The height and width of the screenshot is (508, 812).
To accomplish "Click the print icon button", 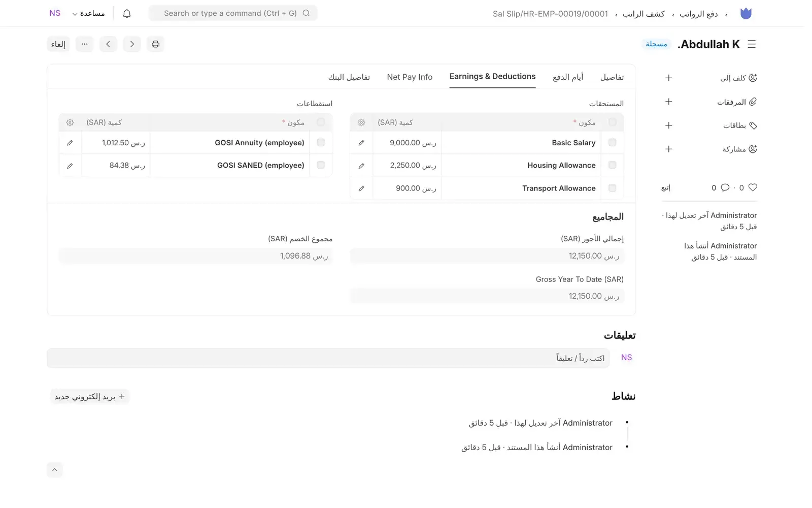I will [155, 44].
